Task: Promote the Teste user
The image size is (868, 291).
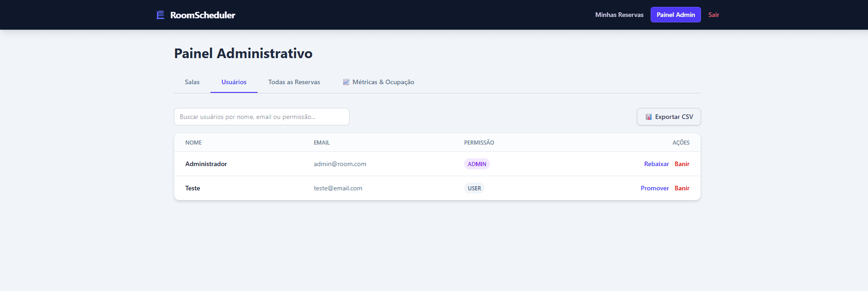Action: [655, 189]
